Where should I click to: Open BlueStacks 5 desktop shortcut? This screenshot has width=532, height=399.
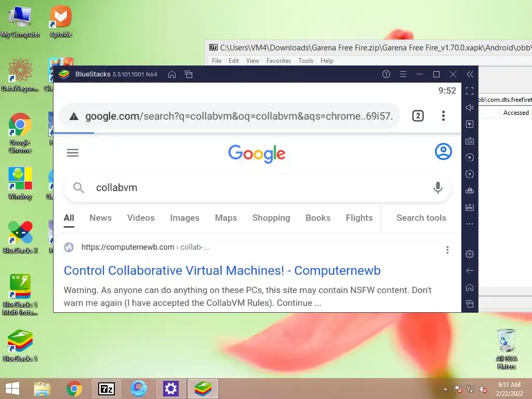click(x=20, y=345)
